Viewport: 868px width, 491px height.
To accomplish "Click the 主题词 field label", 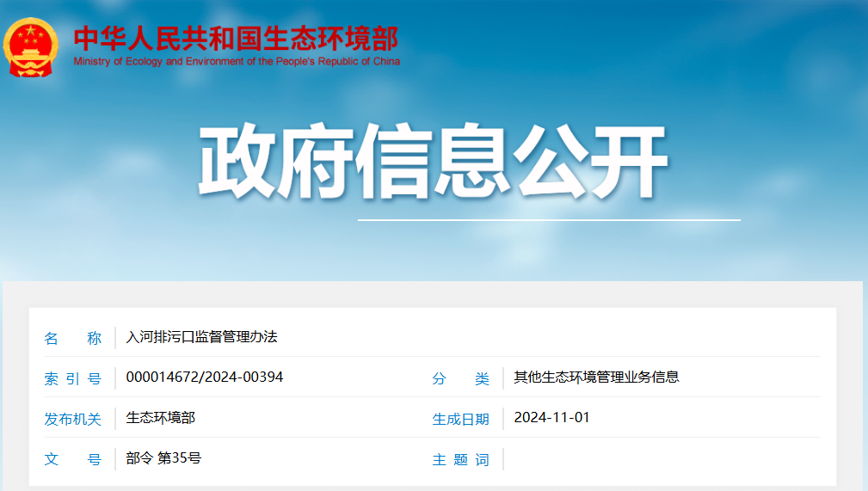I will pos(460,459).
